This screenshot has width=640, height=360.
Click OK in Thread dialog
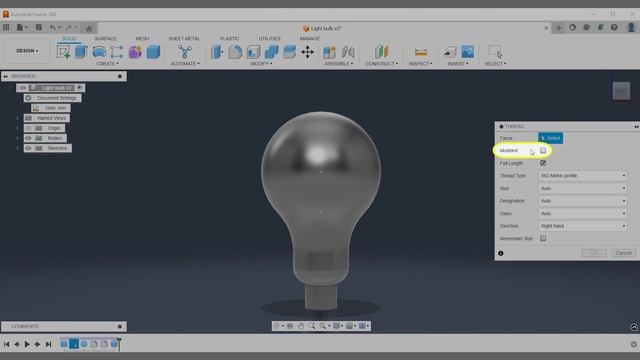[594, 253]
